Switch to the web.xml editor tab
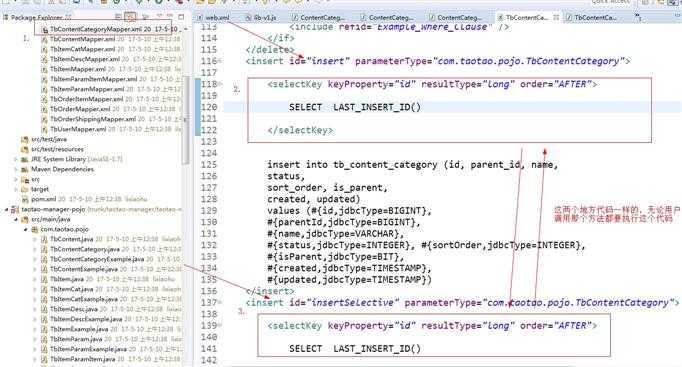This screenshot has height=367, width=682. [214, 17]
